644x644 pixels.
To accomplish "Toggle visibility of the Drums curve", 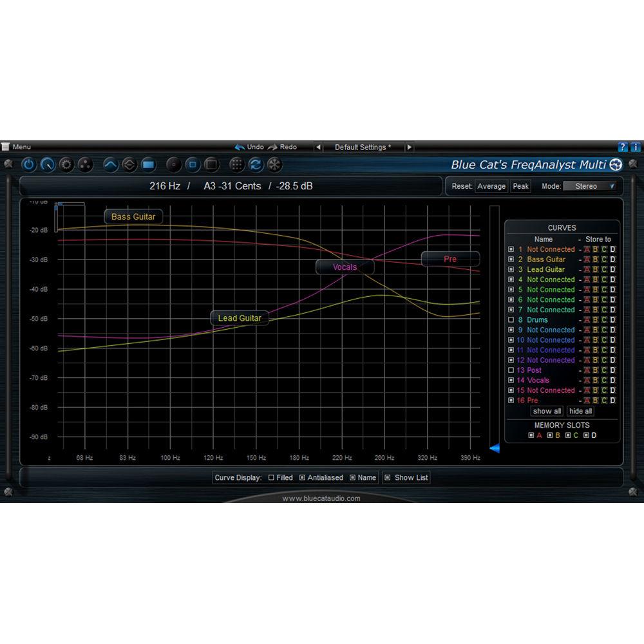I will tap(511, 319).
